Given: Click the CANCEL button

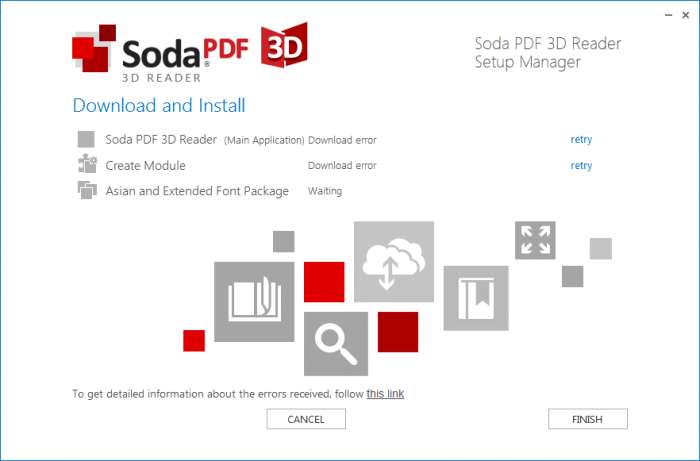Looking at the screenshot, I should [306, 419].
